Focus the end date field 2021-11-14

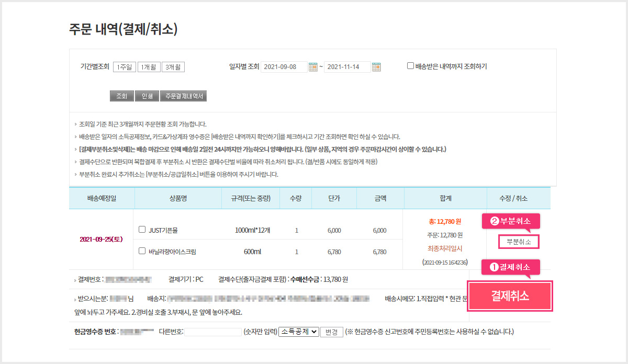[347, 67]
